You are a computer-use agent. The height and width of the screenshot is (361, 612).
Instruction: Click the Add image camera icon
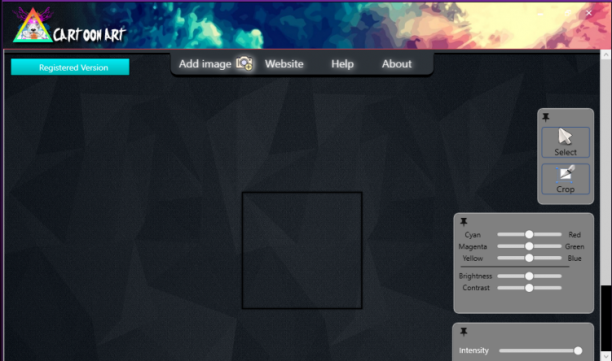pos(244,63)
